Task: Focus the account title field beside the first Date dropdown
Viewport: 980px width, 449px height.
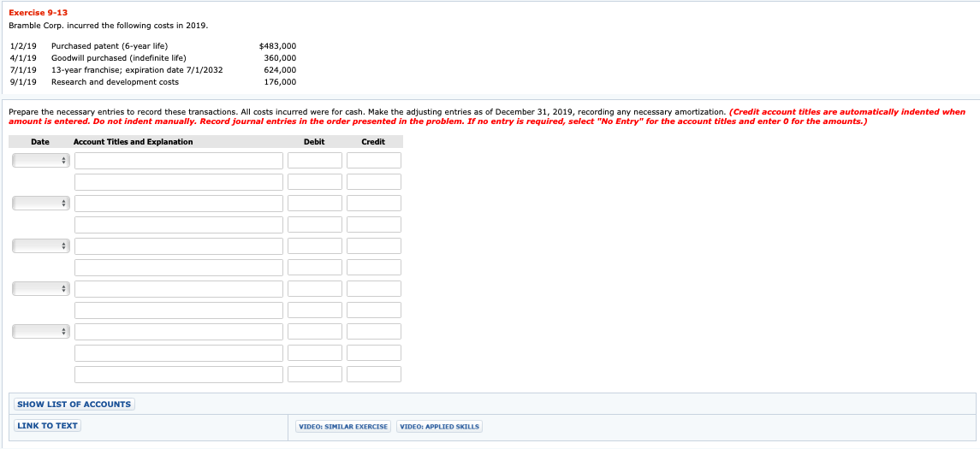Action: pyautogui.click(x=179, y=161)
